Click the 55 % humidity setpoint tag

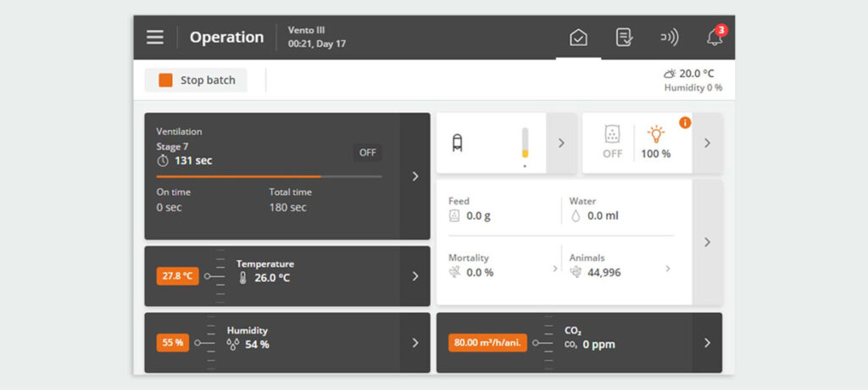(x=172, y=343)
